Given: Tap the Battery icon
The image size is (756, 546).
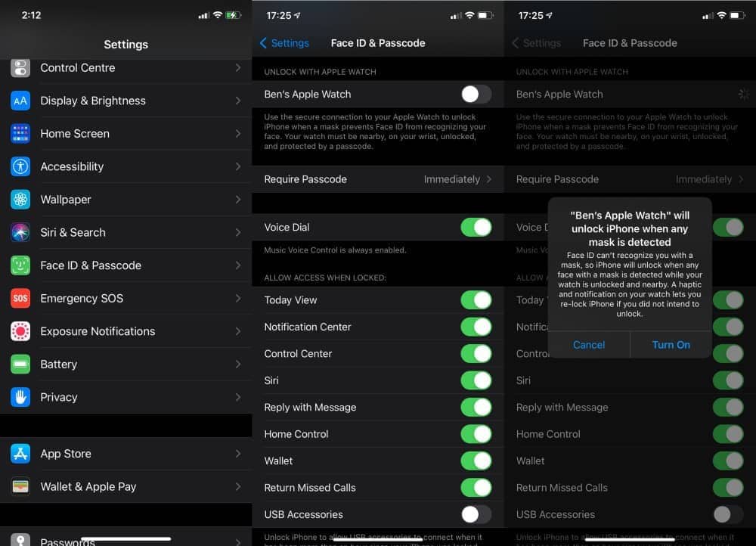Looking at the screenshot, I should [20, 364].
